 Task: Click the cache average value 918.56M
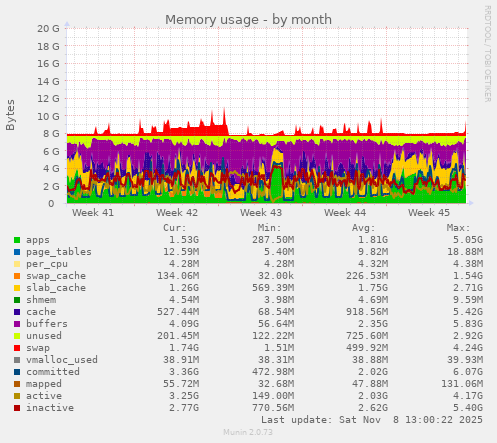(x=367, y=312)
